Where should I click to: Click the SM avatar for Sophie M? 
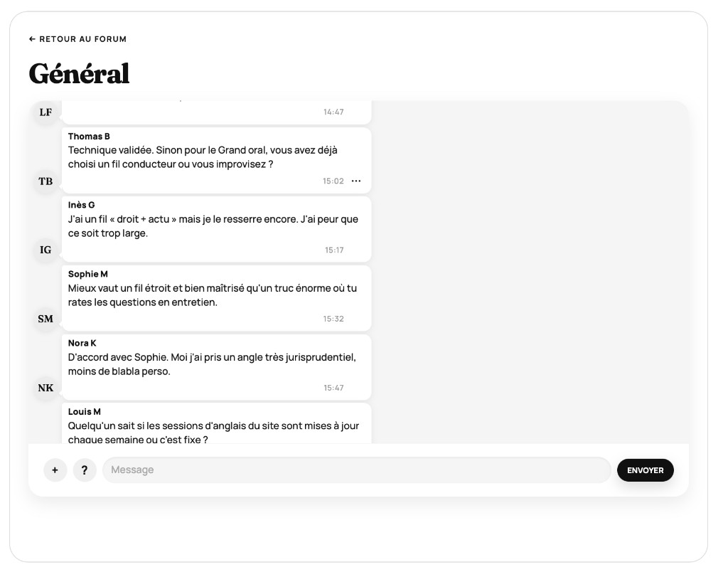tap(45, 319)
